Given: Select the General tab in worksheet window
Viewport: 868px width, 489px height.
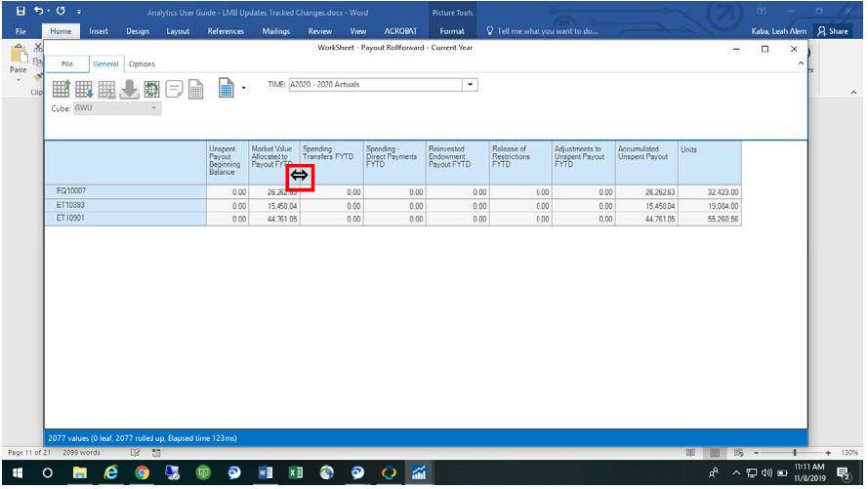Looking at the screenshot, I should tap(105, 64).
